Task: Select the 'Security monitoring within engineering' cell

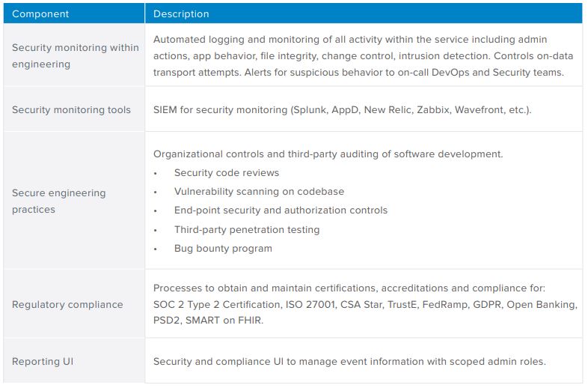Action: (x=75, y=56)
